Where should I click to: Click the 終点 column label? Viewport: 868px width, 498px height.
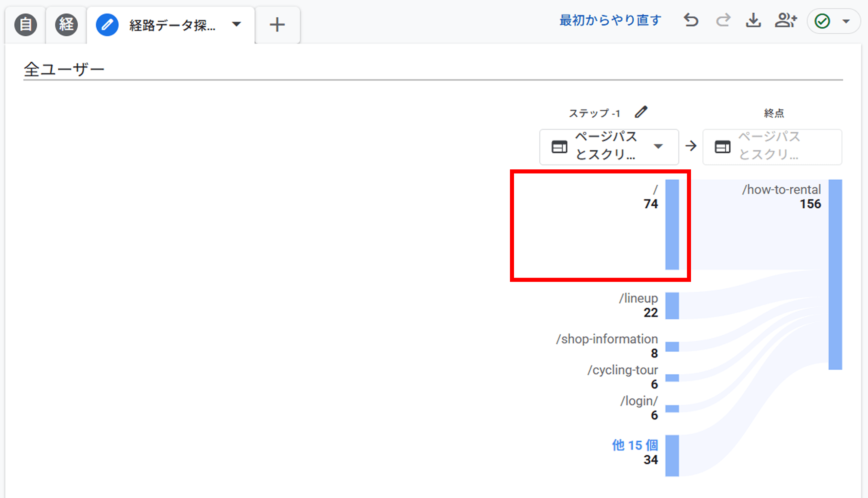pos(774,113)
